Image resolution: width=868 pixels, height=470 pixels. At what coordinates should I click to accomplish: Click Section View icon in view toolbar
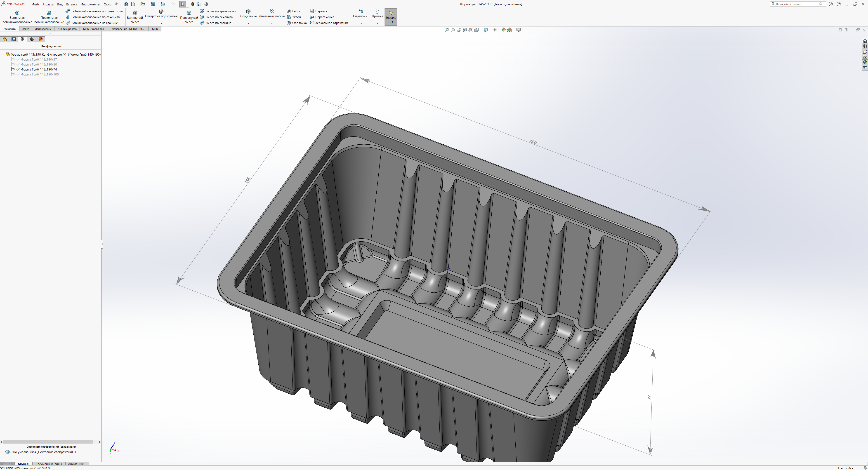pyautogui.click(x=465, y=30)
